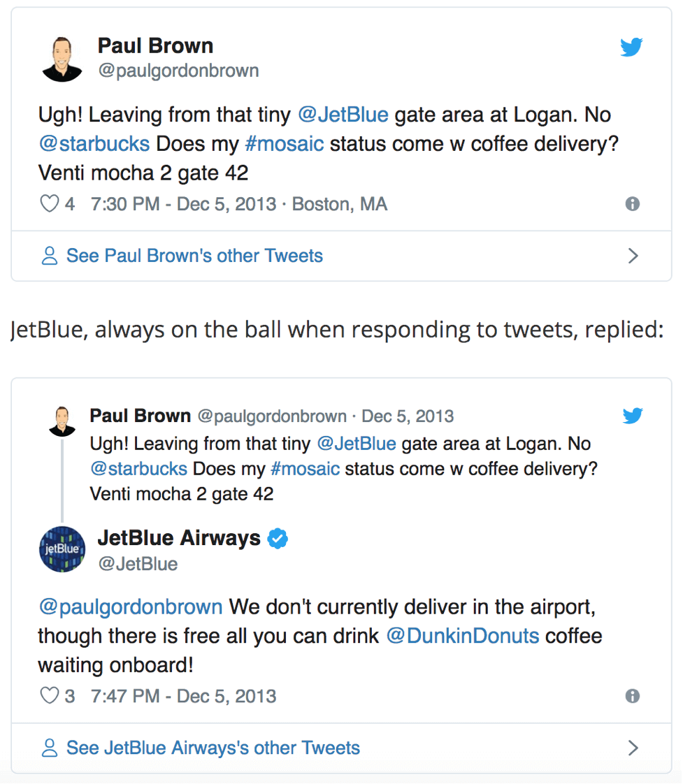Click the @DunkinDonuts mention in JetBlue's reply
683x784 pixels.
tap(463, 636)
